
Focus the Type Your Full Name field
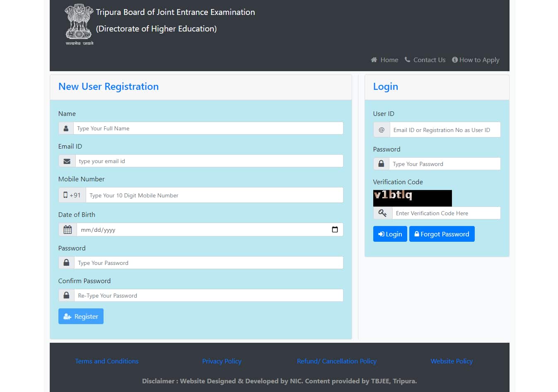click(x=208, y=128)
